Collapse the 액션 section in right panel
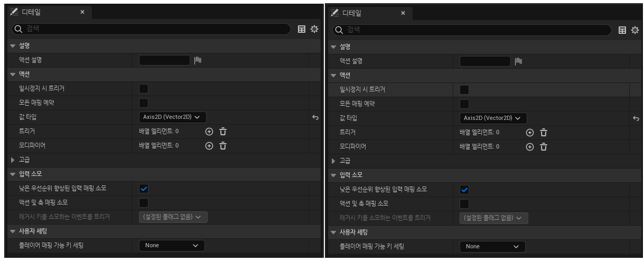The image size is (644, 261). 333,76
